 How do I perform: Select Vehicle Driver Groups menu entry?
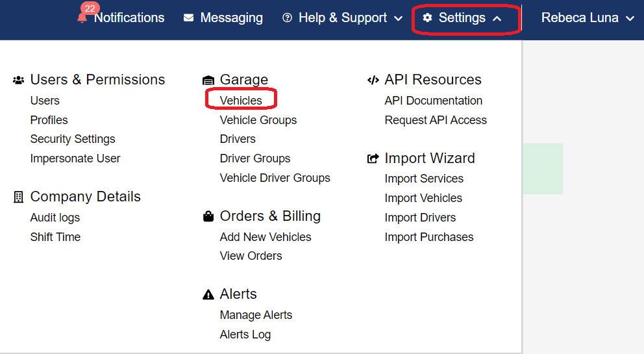(275, 177)
